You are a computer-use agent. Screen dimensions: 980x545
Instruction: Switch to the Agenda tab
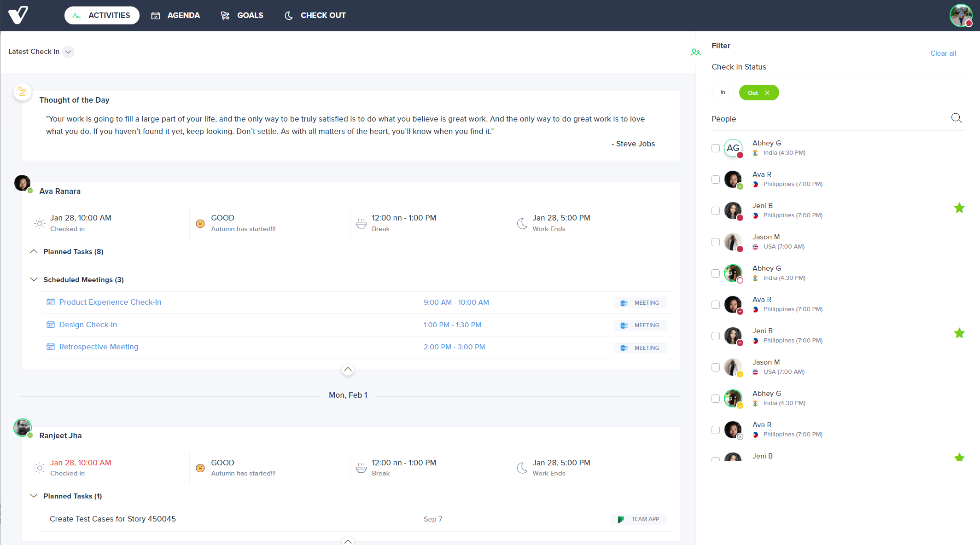click(x=175, y=15)
